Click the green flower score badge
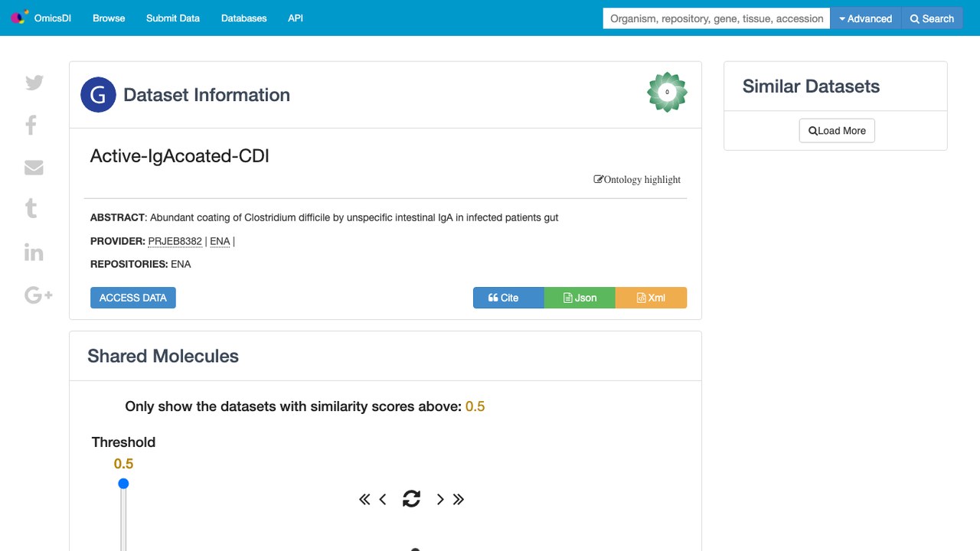 (667, 92)
